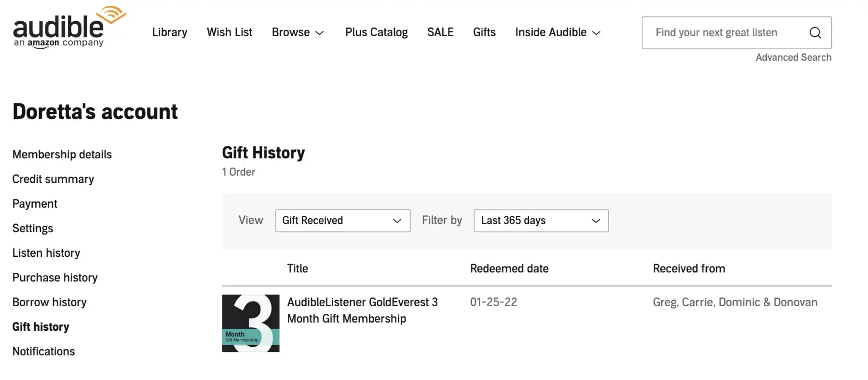Open the SALE page
The width and height of the screenshot is (868, 380).
point(440,32)
